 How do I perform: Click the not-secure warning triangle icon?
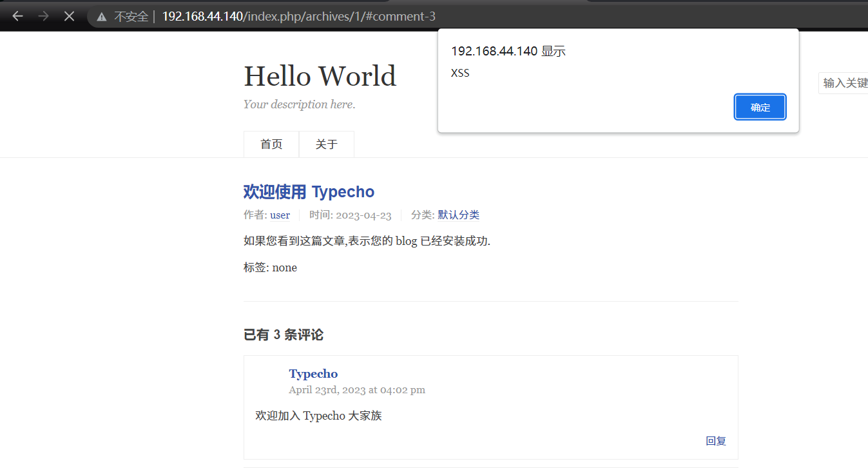pyautogui.click(x=102, y=17)
